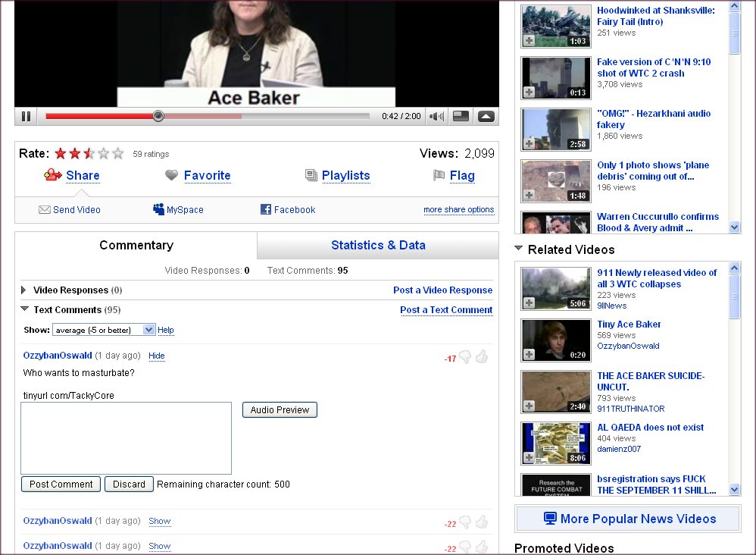Image resolution: width=756 pixels, height=555 pixels.
Task: Switch video player size mode icon
Action: click(461, 116)
